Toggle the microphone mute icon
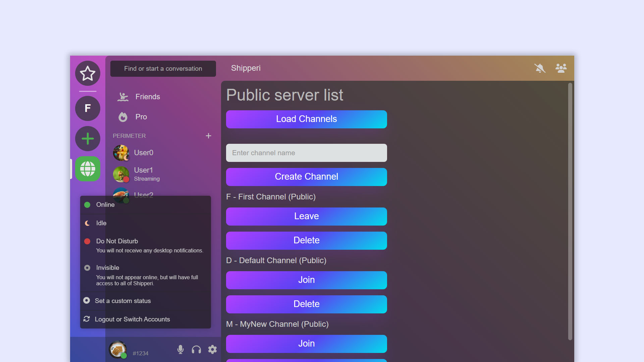The height and width of the screenshot is (362, 644). (x=180, y=350)
